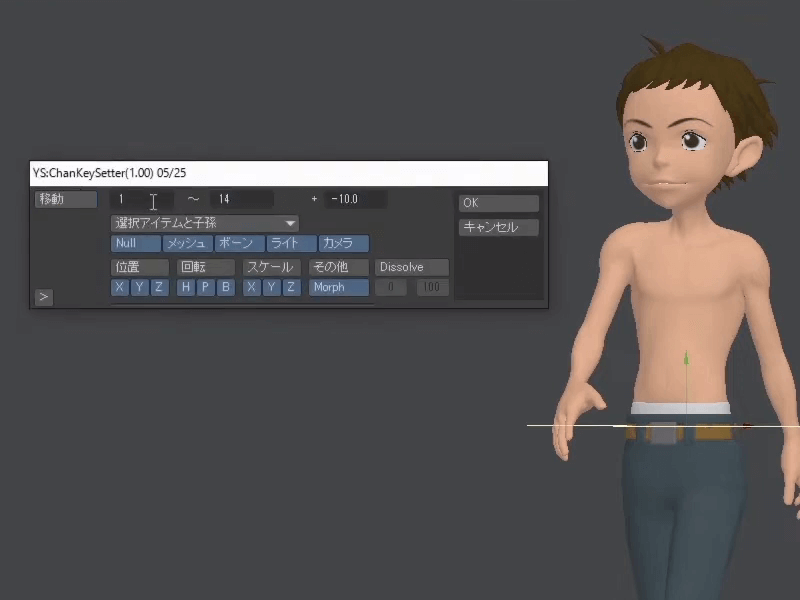
Task: Toggle position Z channel under 位置
Action: coord(159,287)
